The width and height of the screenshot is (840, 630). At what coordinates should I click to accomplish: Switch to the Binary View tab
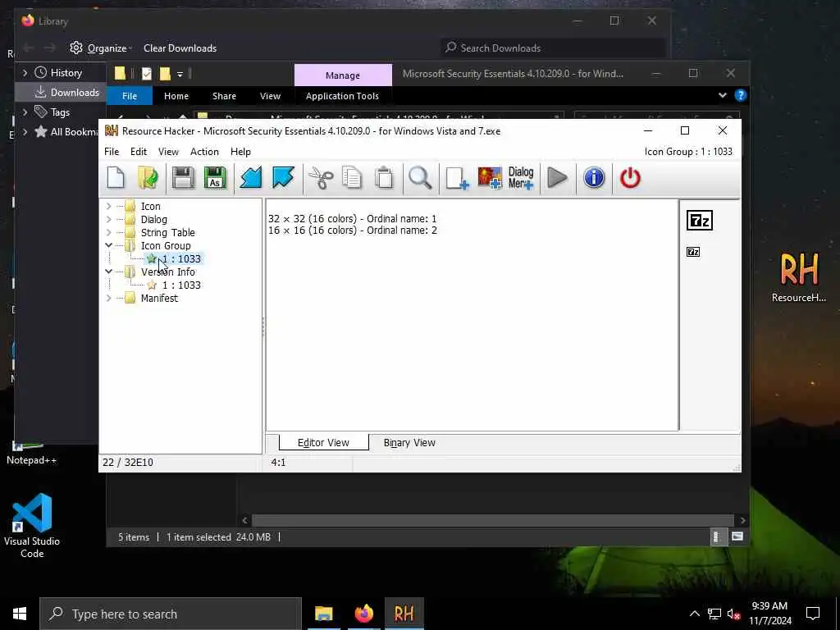tap(409, 442)
